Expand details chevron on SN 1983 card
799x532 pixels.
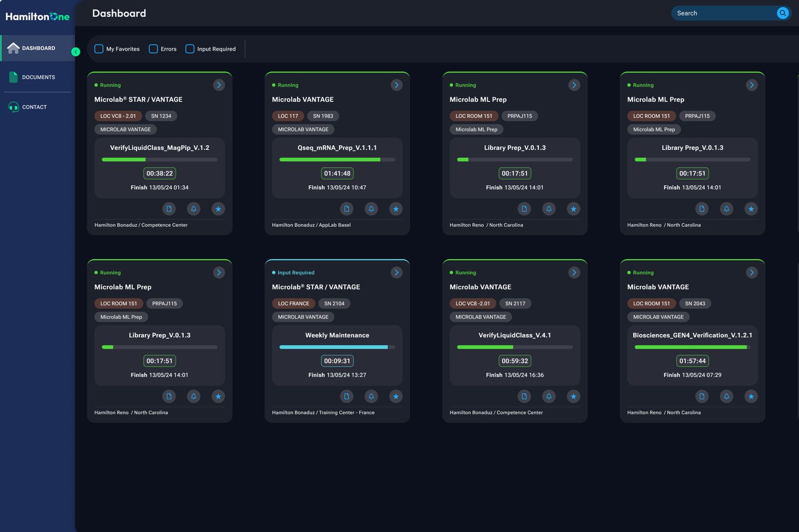pyautogui.click(x=397, y=85)
